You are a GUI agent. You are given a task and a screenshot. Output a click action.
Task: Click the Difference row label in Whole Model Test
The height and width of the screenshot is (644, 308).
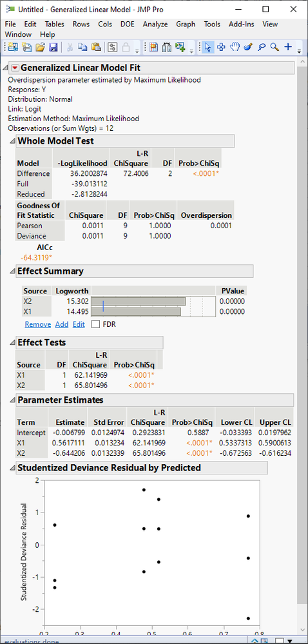tap(34, 173)
